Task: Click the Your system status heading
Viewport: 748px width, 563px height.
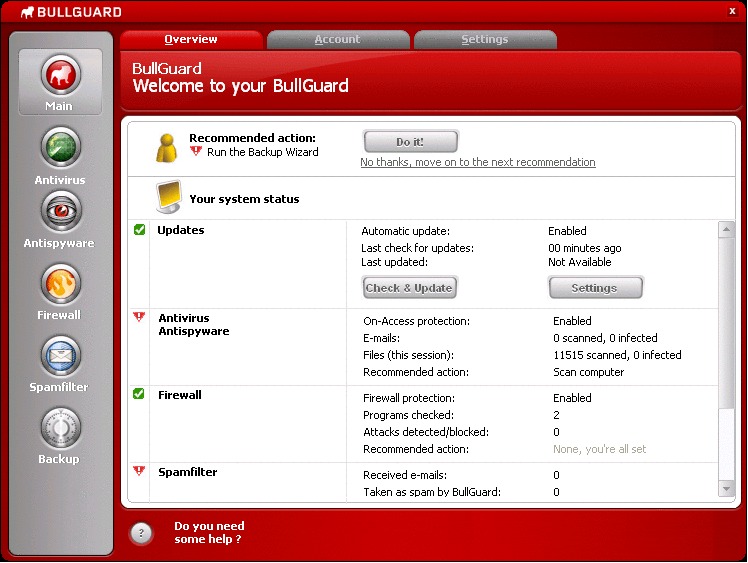Action: pyautogui.click(x=244, y=199)
